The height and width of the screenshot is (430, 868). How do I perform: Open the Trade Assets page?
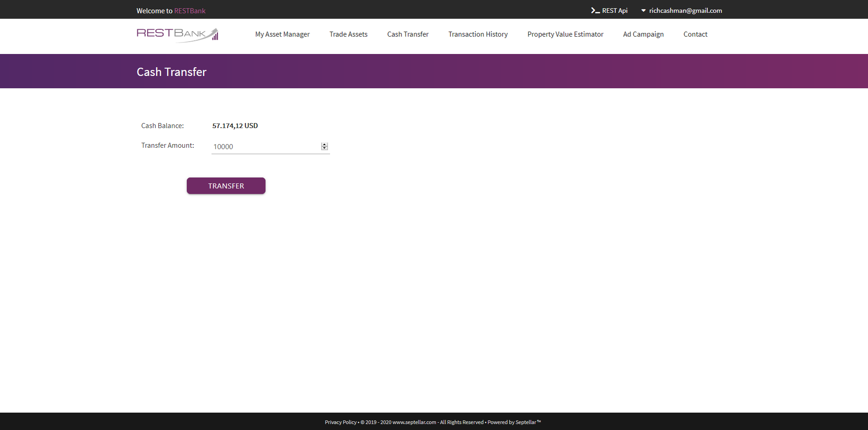(348, 34)
